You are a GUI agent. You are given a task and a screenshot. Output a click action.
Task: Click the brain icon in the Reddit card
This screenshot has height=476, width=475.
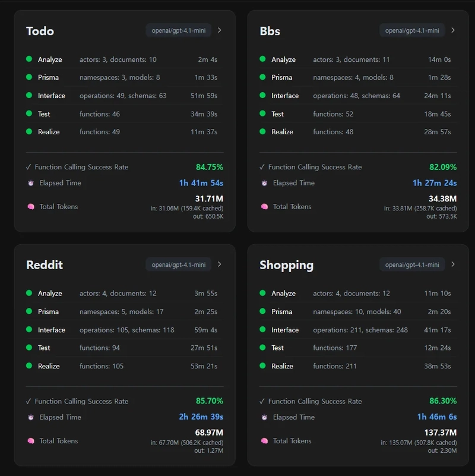(x=30, y=441)
